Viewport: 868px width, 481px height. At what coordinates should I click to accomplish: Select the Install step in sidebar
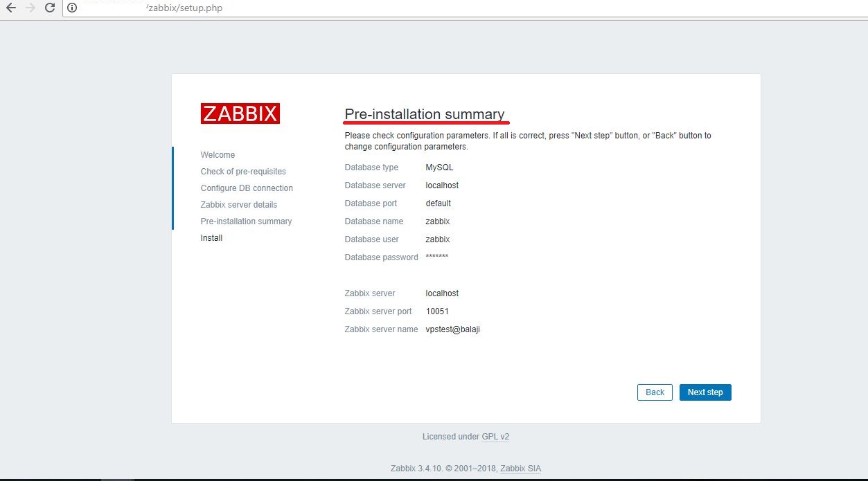click(x=211, y=238)
